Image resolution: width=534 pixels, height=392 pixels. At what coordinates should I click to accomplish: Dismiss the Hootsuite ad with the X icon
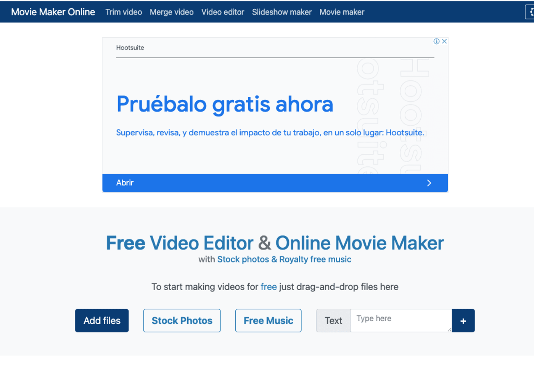point(444,41)
